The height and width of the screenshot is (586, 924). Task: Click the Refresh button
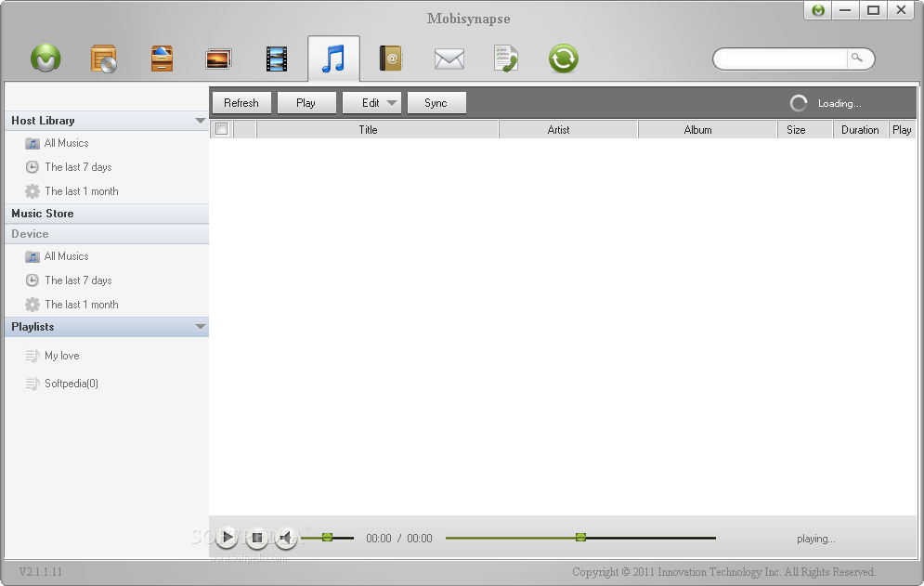click(241, 102)
